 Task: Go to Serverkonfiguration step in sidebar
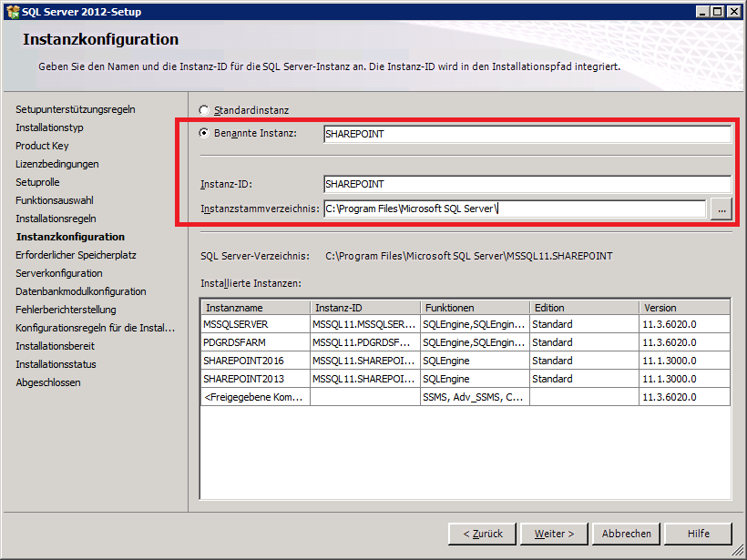(59, 273)
